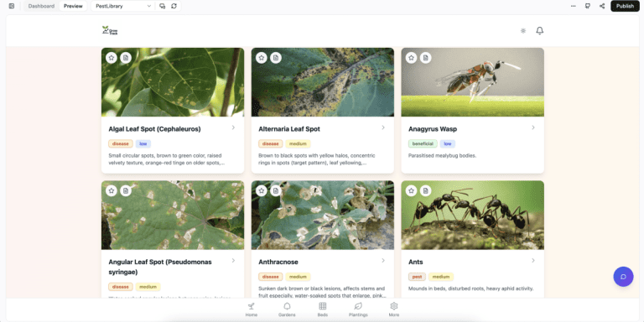Go to Beds in bottom navigation

click(x=322, y=309)
